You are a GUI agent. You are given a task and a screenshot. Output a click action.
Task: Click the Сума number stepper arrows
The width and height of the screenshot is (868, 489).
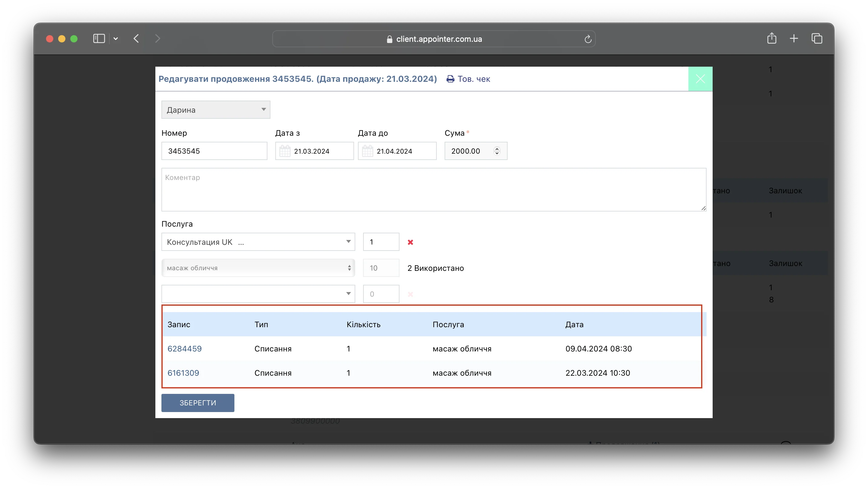497,151
